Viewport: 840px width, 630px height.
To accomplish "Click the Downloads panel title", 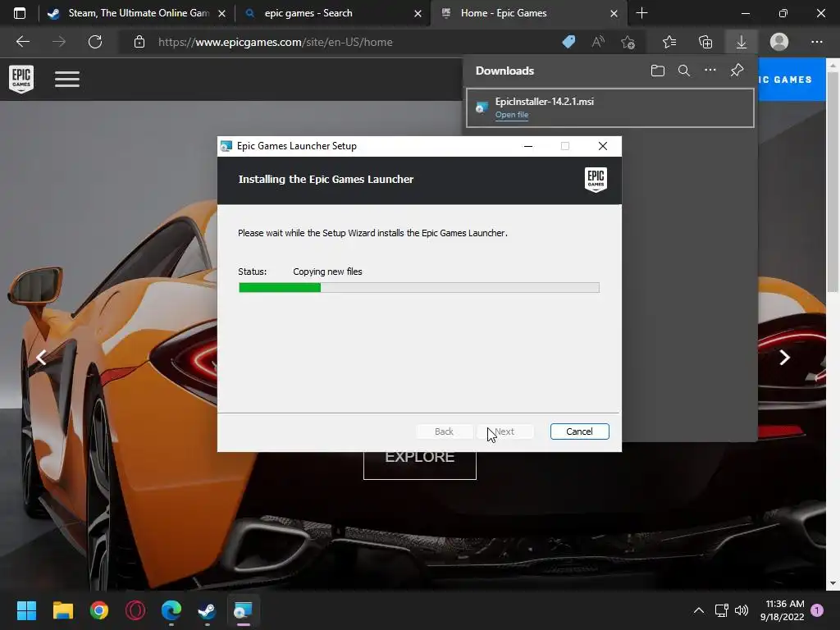I will tap(504, 71).
